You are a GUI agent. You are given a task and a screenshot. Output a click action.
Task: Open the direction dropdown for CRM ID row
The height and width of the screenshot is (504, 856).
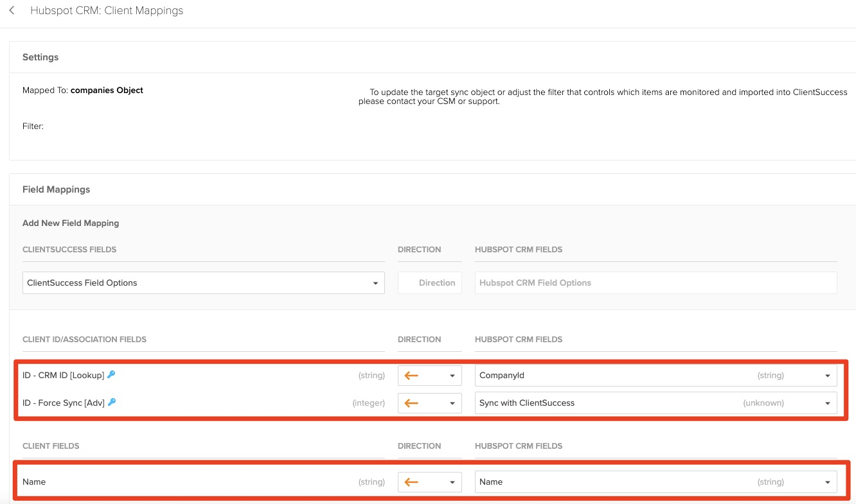pos(430,376)
